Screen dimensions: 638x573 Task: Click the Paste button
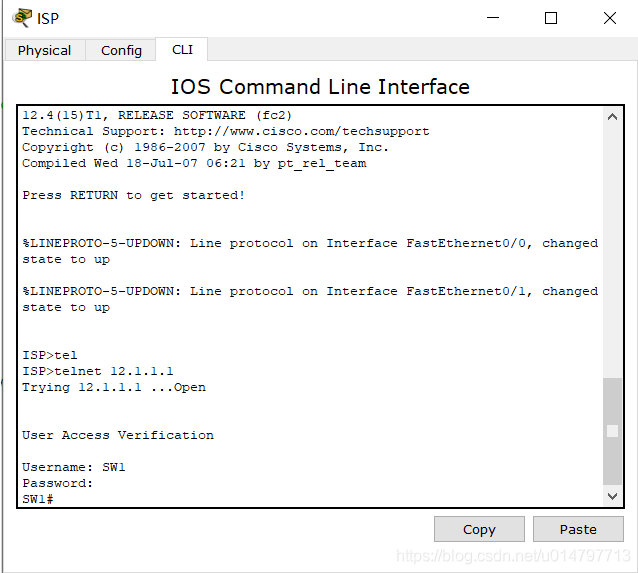click(578, 529)
